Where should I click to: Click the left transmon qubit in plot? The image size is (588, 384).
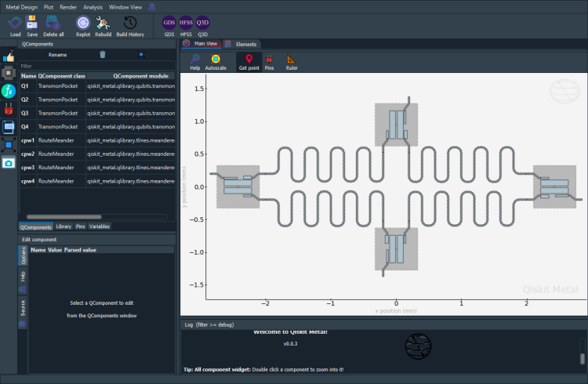(x=238, y=187)
